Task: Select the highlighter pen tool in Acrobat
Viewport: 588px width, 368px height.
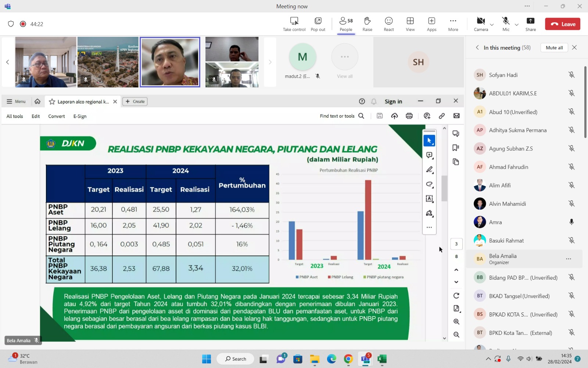Action: pos(429,170)
